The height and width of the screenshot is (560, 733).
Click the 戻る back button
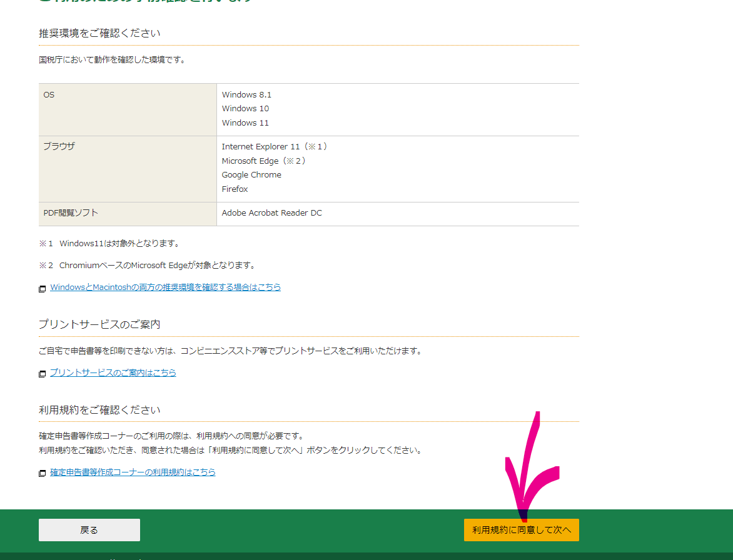coord(89,529)
